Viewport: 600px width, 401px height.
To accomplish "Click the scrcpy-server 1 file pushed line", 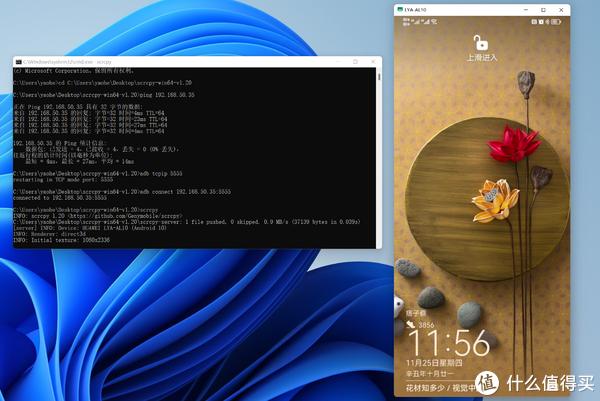I will pyautogui.click(x=187, y=222).
